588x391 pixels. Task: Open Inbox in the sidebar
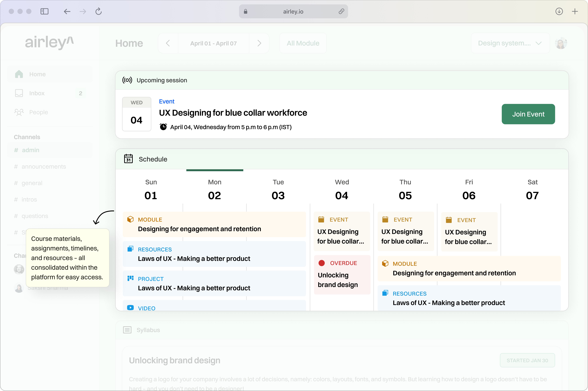pyautogui.click(x=50, y=93)
